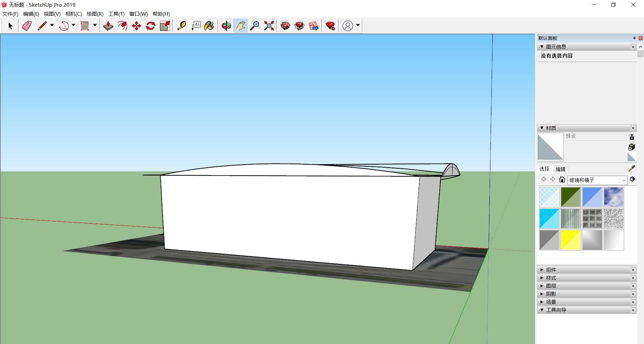
Task: Open the 编辑(E) menu
Action: (x=31, y=14)
